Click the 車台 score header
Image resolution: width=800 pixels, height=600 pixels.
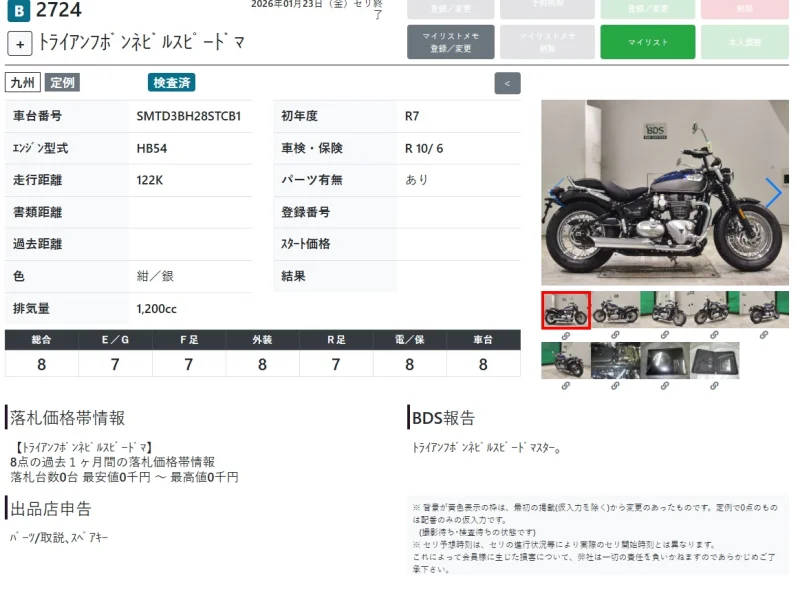483,340
